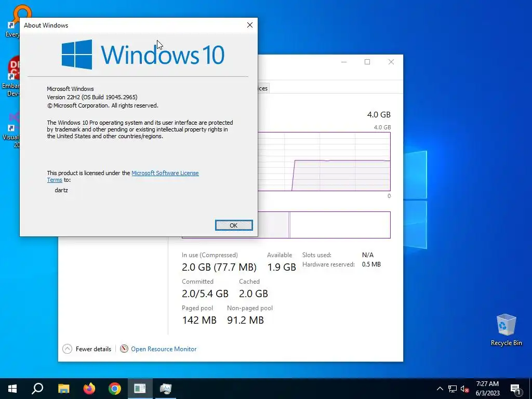Viewport: 532px width, 399px height.
Task: Click the Version 22H2 build text
Action: tap(92, 97)
